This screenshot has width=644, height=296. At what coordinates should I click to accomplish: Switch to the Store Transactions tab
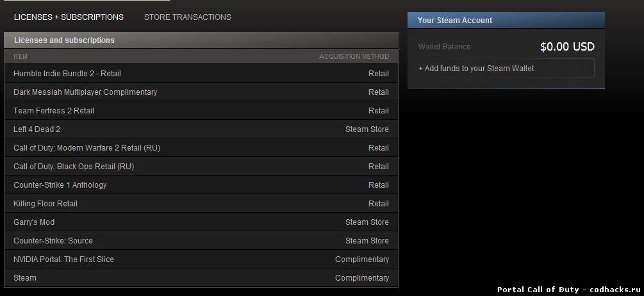coord(187,17)
